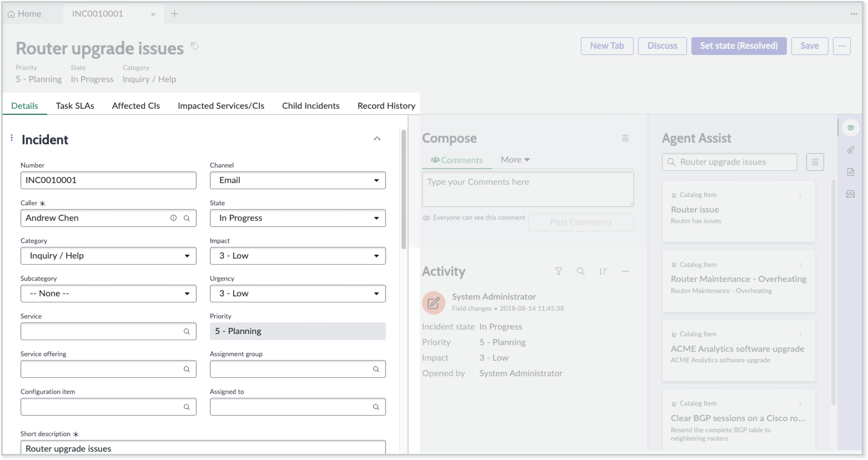Open Activity more options menu

[625, 271]
